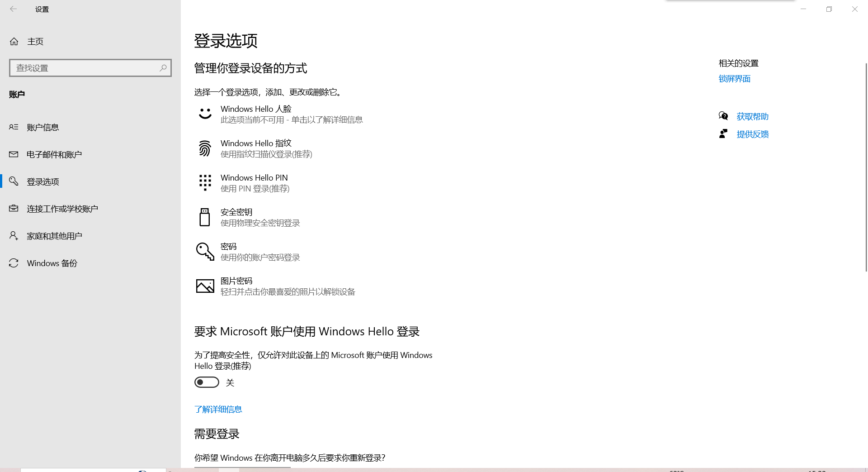868x472 pixels.
Task: Open the 锁屏界面 related settings link
Action: (735, 79)
